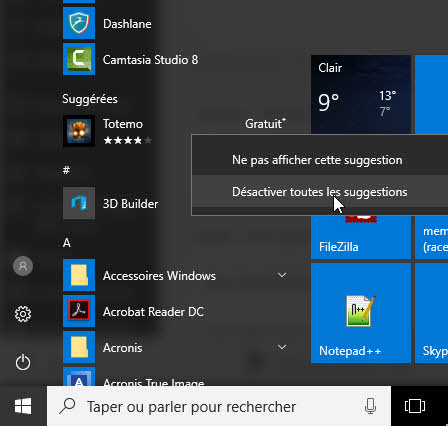Viewport: 448px width, 426px height.
Task: Click the 'Gratuit' label for Totemo
Action: [266, 124]
